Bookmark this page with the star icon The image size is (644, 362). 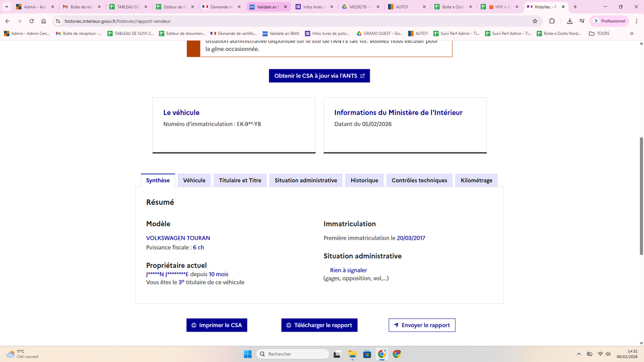coord(535,21)
